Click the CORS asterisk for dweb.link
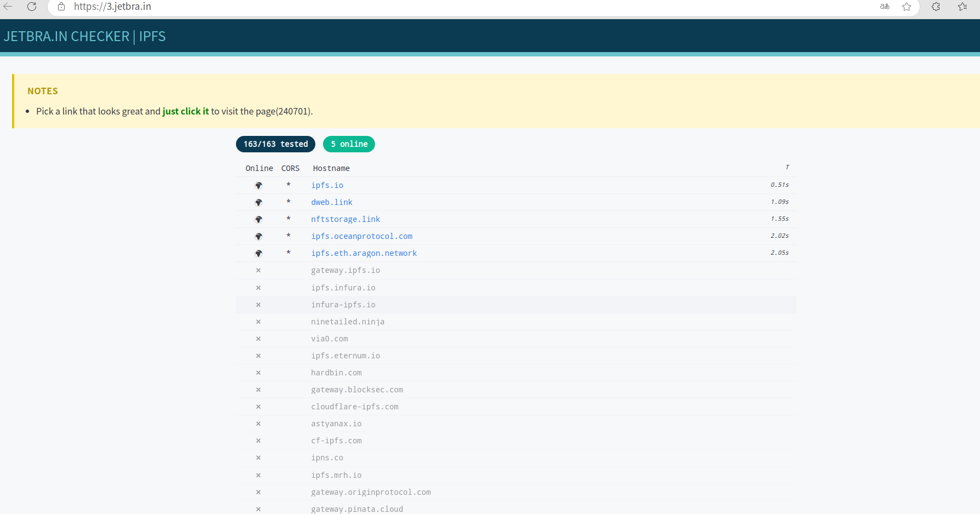The height and width of the screenshot is (514, 980). (x=289, y=202)
